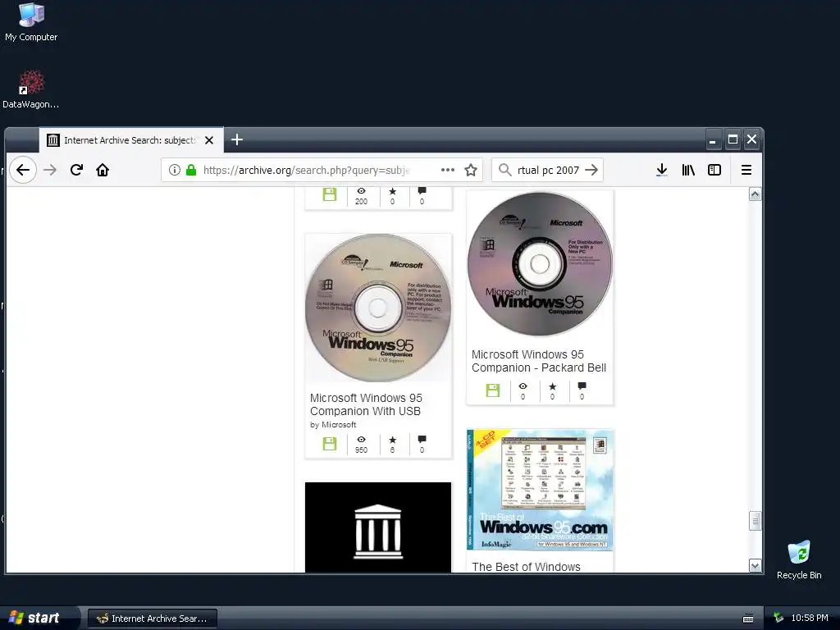Open the Firefox hamburger menu
The height and width of the screenshot is (630, 840).
[746, 170]
